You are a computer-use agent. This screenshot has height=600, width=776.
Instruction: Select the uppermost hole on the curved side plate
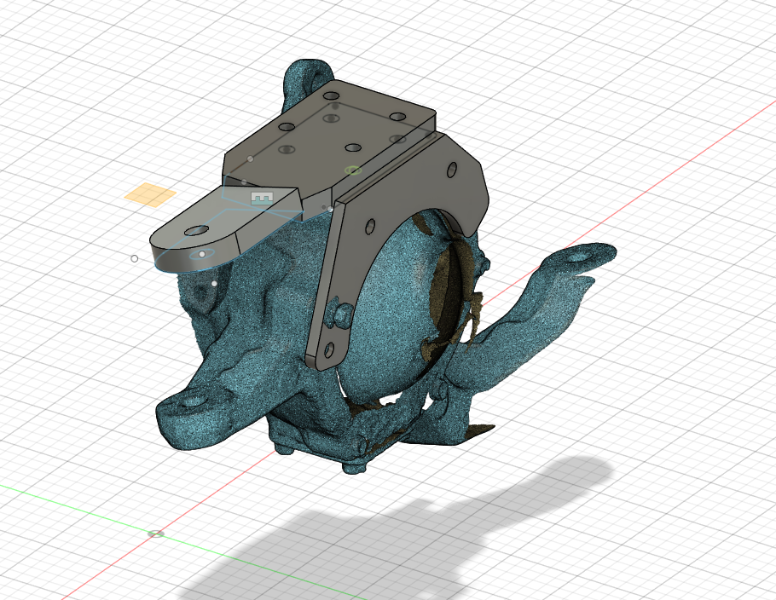452,170
